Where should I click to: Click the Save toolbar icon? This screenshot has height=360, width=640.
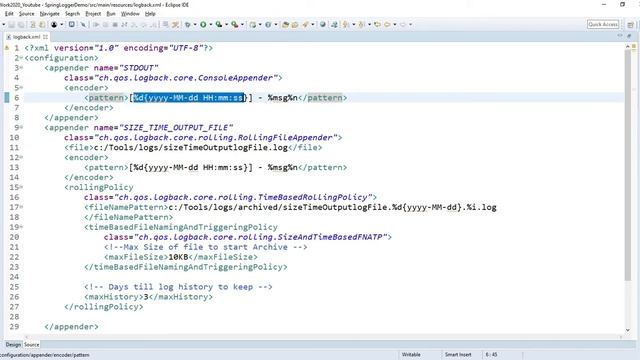11,24
